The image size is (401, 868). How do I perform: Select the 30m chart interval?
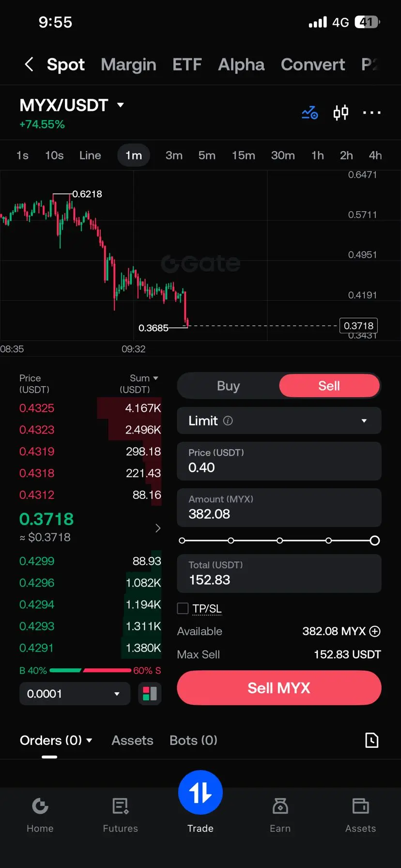tap(283, 155)
